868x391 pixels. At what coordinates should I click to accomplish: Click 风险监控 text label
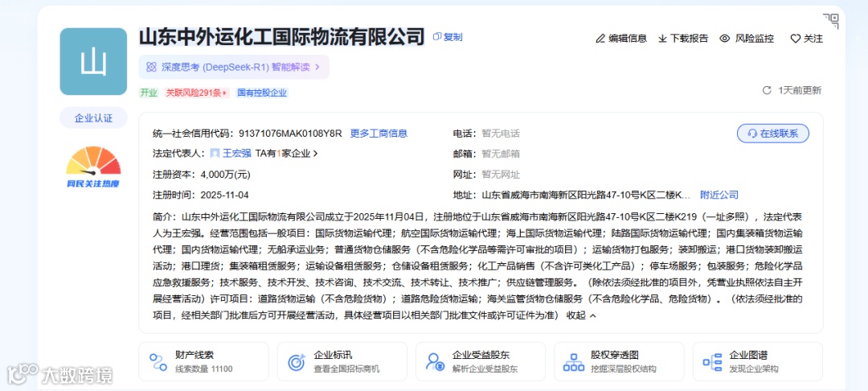(755, 39)
